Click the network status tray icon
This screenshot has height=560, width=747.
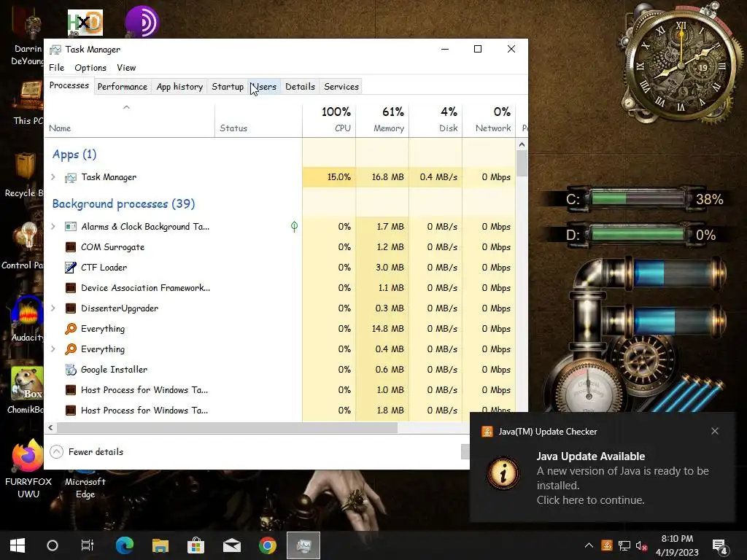point(624,545)
